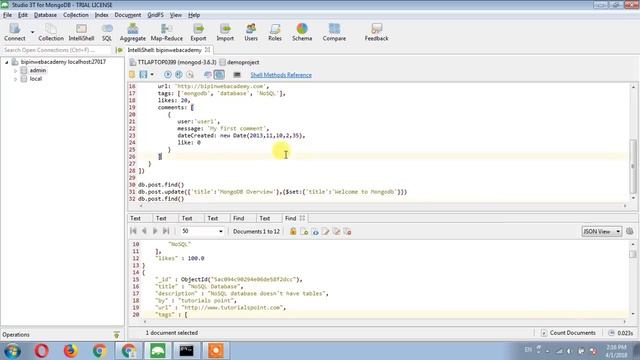
Task: Run the entire script with play icon
Action: point(168,75)
